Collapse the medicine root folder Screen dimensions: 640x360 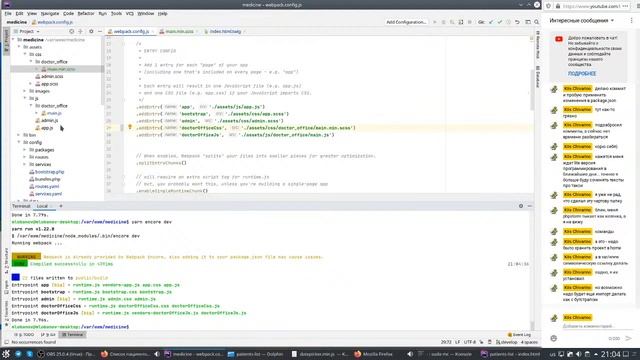pos(13,40)
